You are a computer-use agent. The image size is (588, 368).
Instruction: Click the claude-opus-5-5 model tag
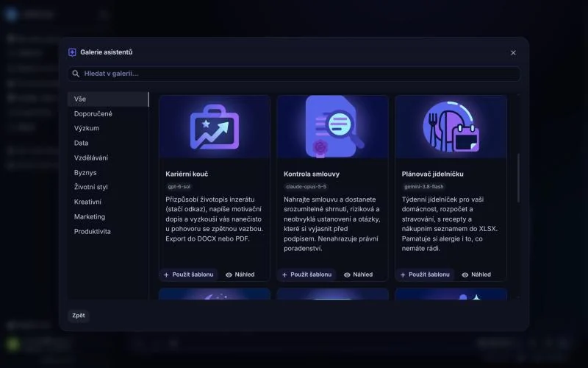306,187
